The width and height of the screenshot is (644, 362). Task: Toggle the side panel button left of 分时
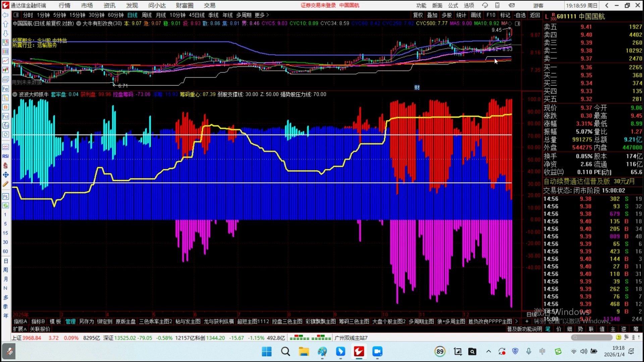point(16,15)
